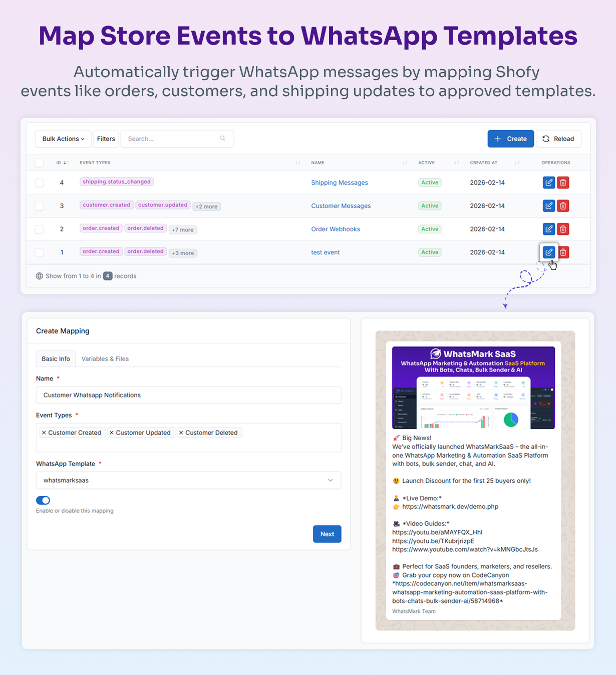Expand the +7 more event types badge
The image size is (616, 675).
pyautogui.click(x=183, y=229)
